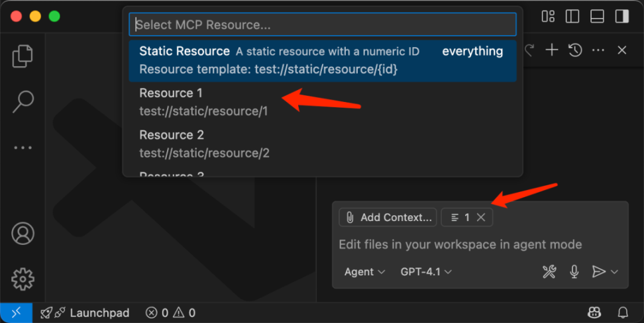Show chat history clock icon
Screen dimensions: 644x323
point(575,50)
